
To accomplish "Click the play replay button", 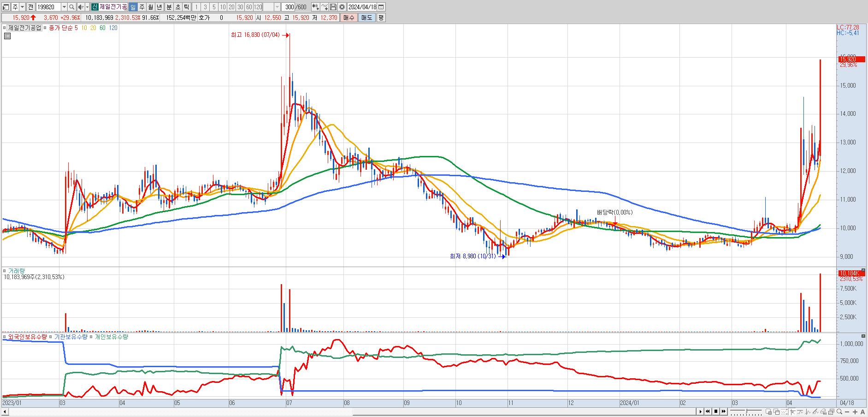I will coord(700,411).
